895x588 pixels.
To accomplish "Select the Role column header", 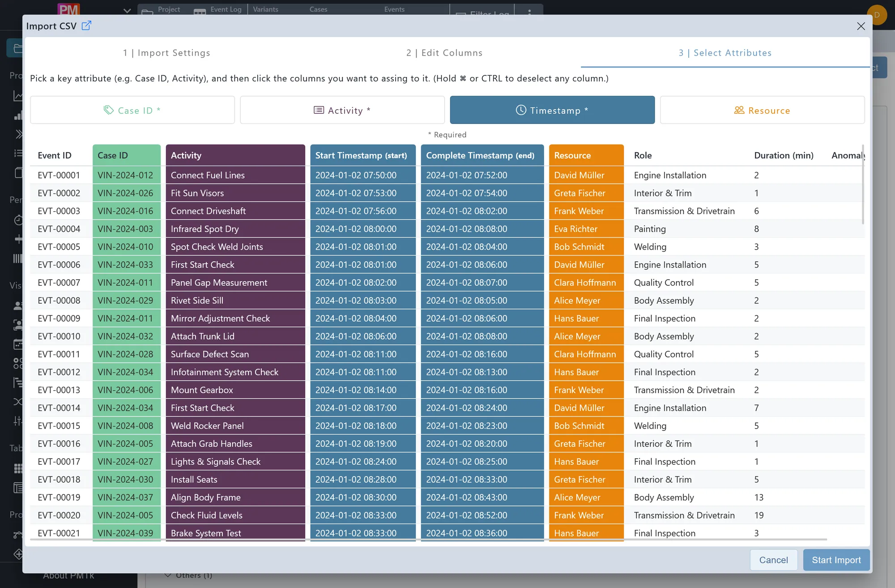I will [x=643, y=155].
